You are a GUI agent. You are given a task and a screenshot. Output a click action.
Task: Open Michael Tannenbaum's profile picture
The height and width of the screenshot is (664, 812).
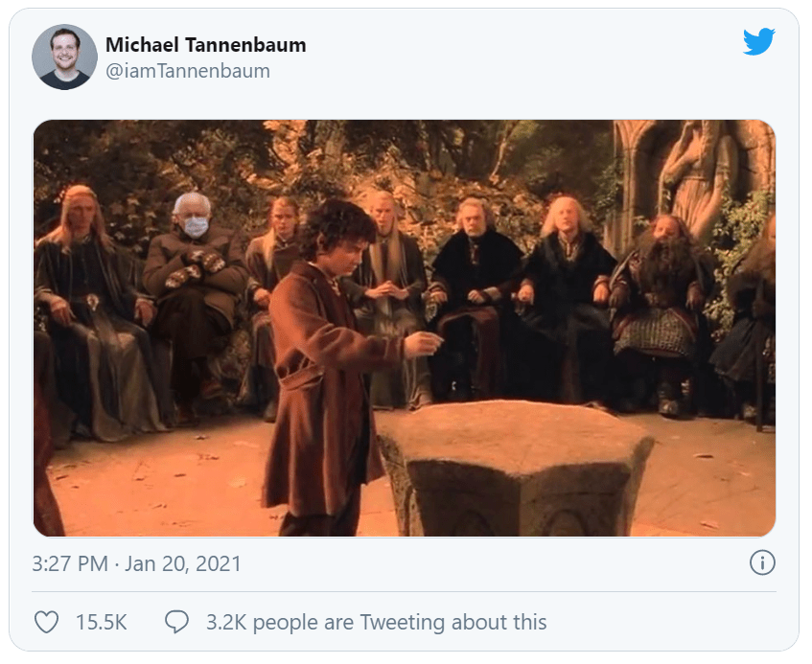64,57
